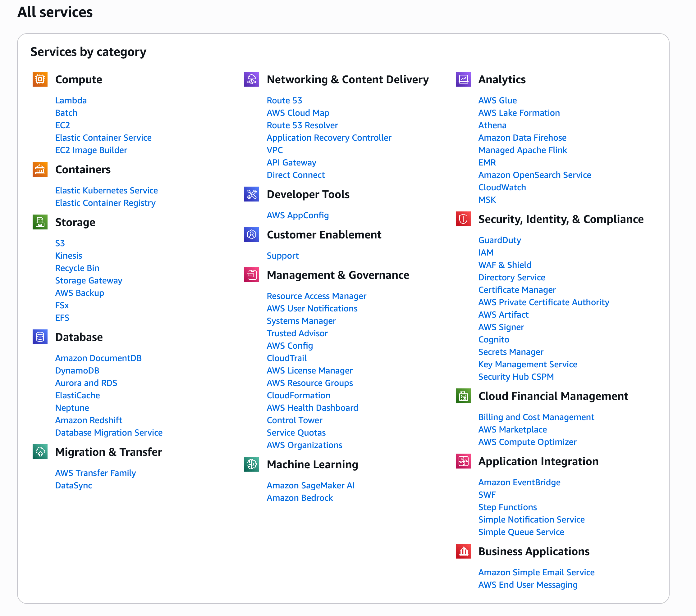This screenshot has width=696, height=616.
Task: Go to DynamoDB service
Action: pyautogui.click(x=77, y=371)
